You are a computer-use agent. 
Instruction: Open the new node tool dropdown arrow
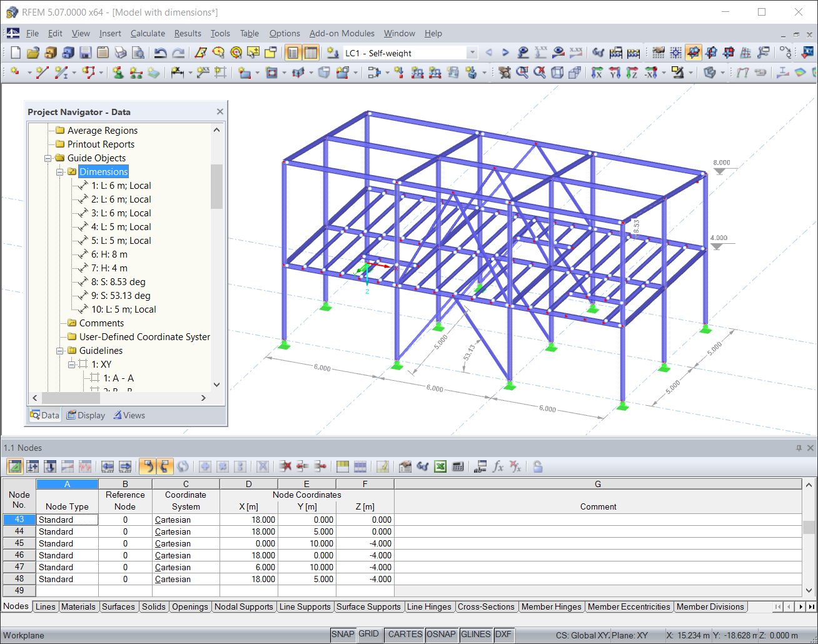coord(29,73)
